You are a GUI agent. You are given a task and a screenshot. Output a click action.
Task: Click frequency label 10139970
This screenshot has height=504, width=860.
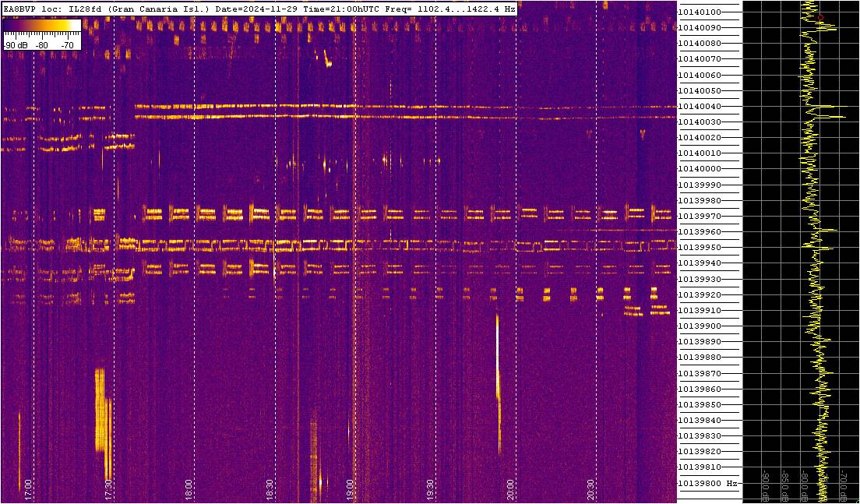[700, 216]
